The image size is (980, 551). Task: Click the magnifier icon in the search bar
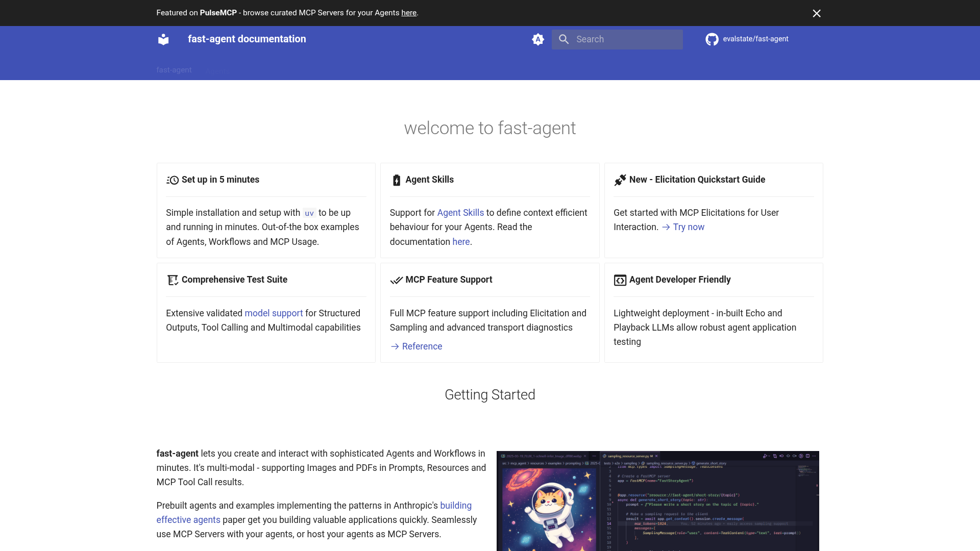[x=563, y=39]
